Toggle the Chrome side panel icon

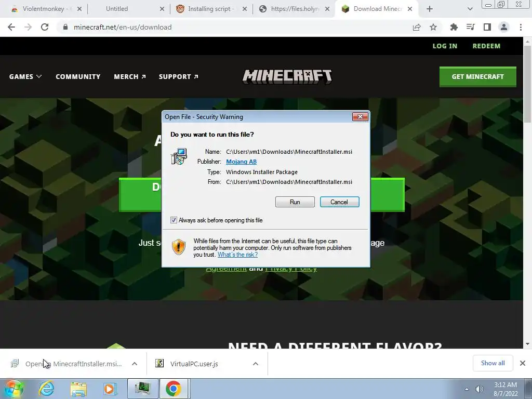(x=487, y=27)
